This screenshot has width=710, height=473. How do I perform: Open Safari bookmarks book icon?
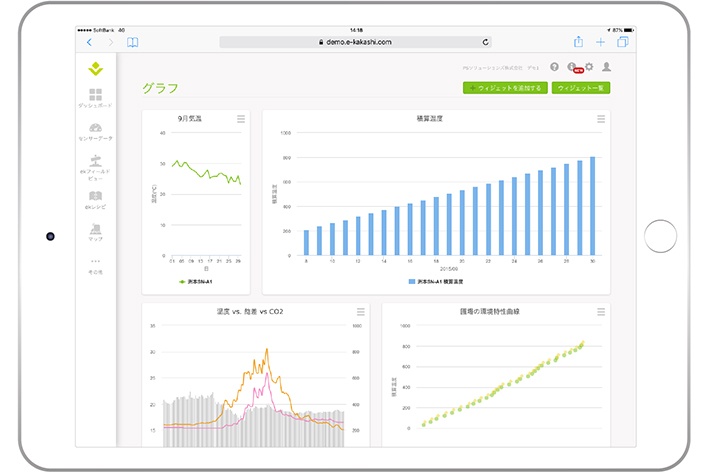133,42
